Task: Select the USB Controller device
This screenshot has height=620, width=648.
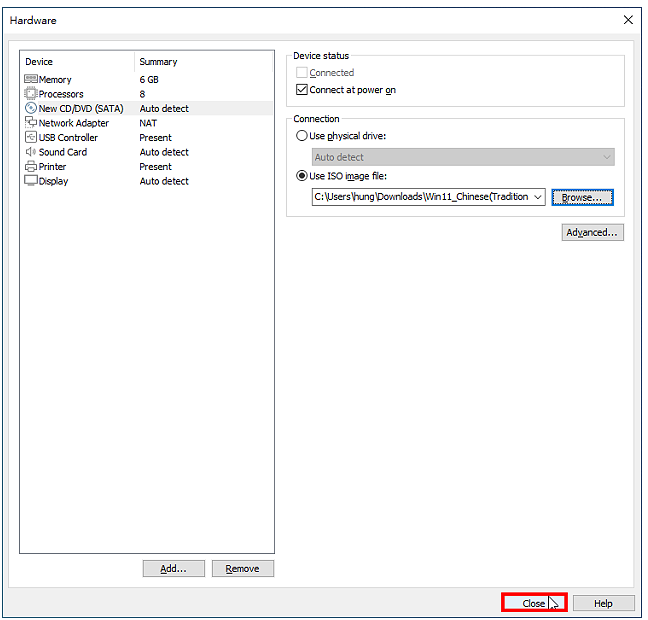Action: (x=148, y=138)
